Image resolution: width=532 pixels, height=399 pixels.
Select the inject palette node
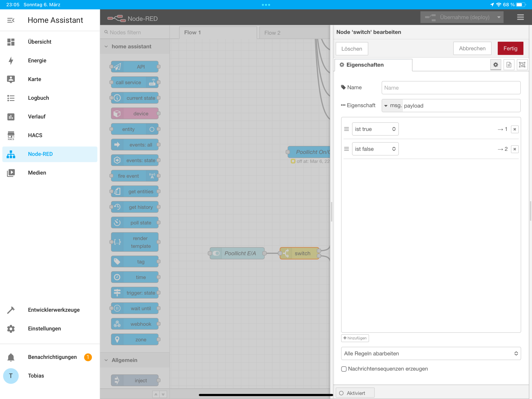(135, 381)
